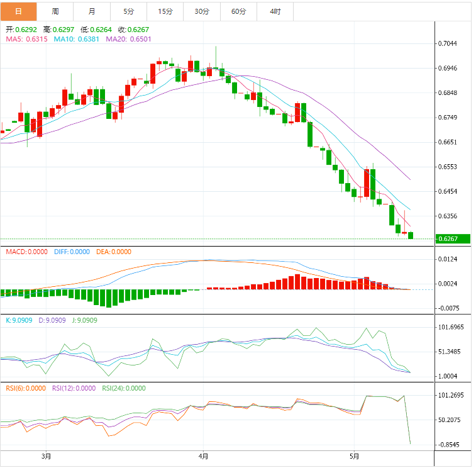The height and width of the screenshot is (468, 476).
Task: Click the 0.6454 price axis label
Action: pyautogui.click(x=448, y=192)
